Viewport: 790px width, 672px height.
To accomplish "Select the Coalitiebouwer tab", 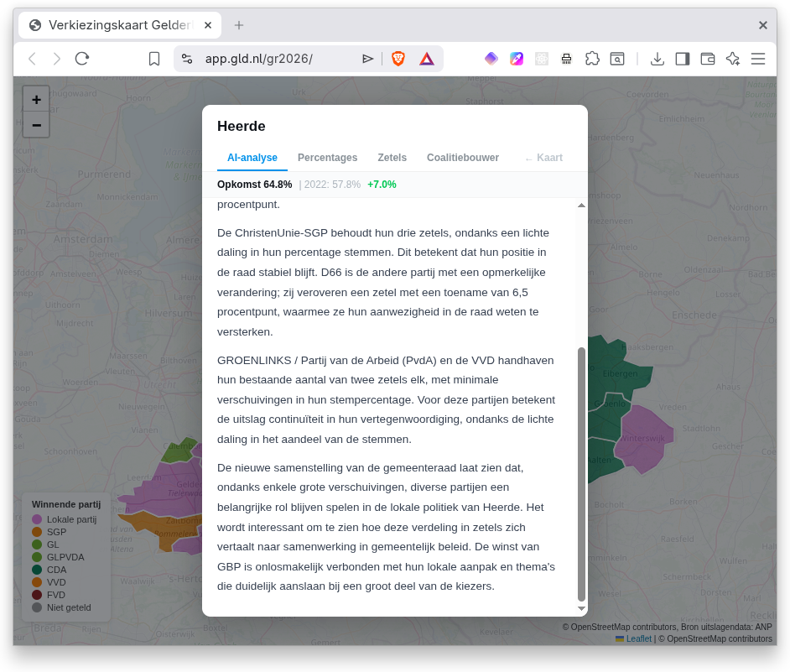I will pyautogui.click(x=463, y=157).
